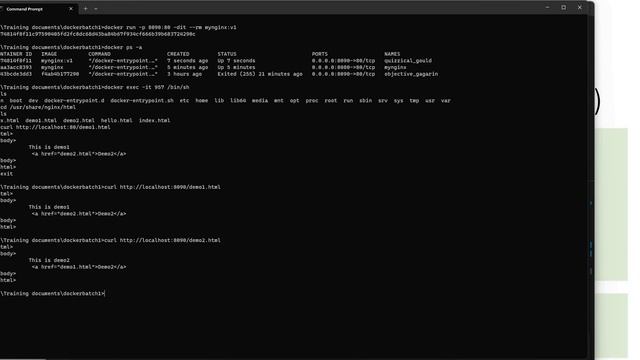Click the final empty prompt at the cursor

(53, 293)
